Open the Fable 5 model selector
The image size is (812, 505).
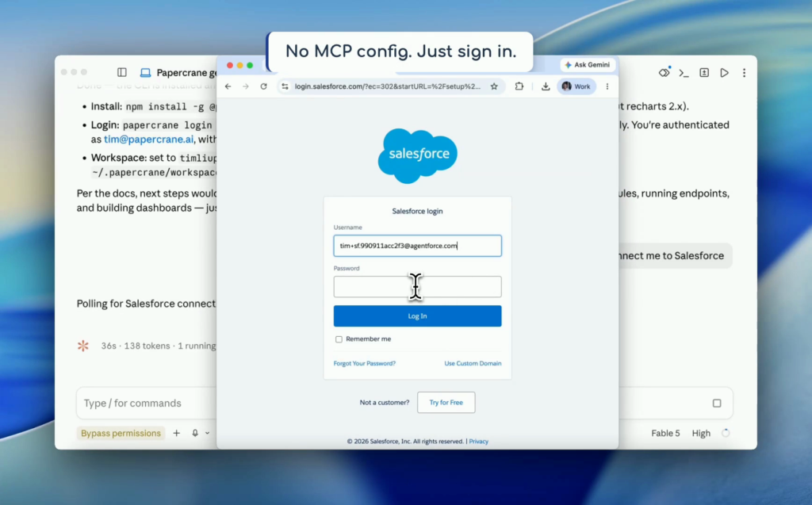(665, 433)
